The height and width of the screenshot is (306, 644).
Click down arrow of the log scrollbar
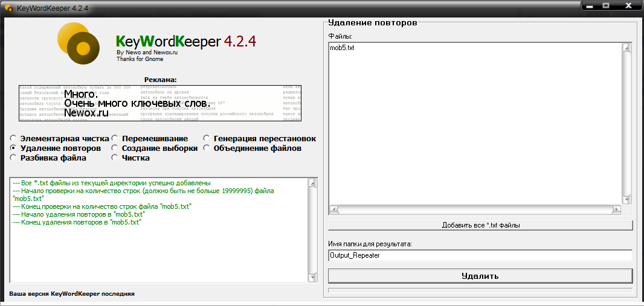[312, 278]
